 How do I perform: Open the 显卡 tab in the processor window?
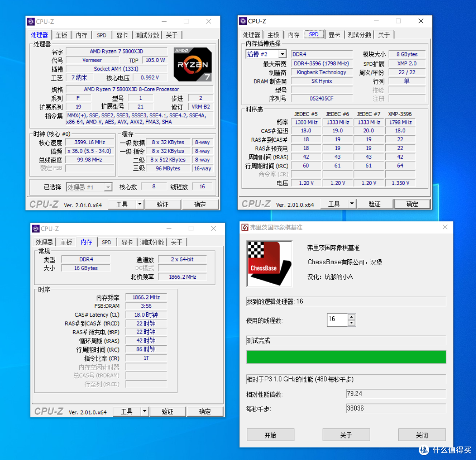pyautogui.click(x=122, y=35)
